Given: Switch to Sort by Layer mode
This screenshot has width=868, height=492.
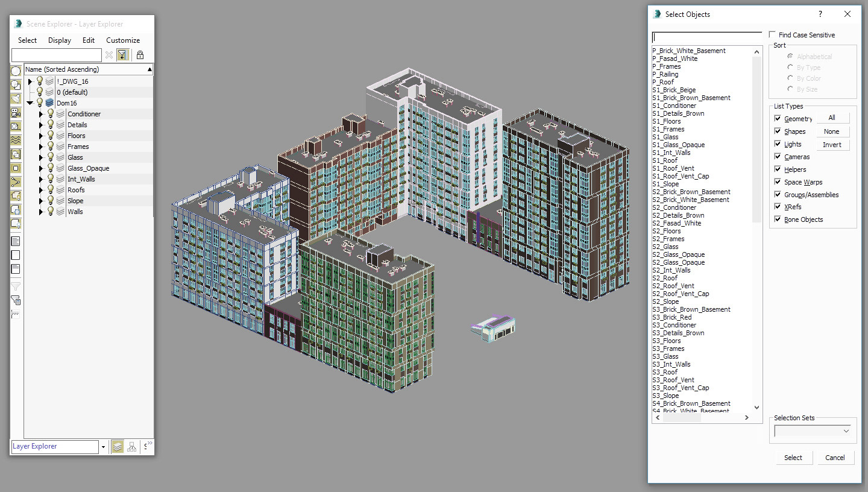Looking at the screenshot, I should [118, 447].
